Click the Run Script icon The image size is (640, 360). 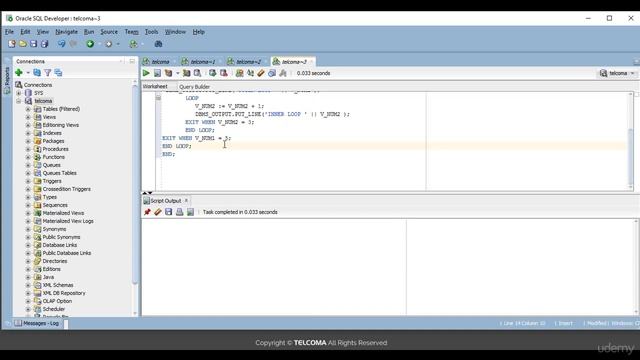(157, 73)
